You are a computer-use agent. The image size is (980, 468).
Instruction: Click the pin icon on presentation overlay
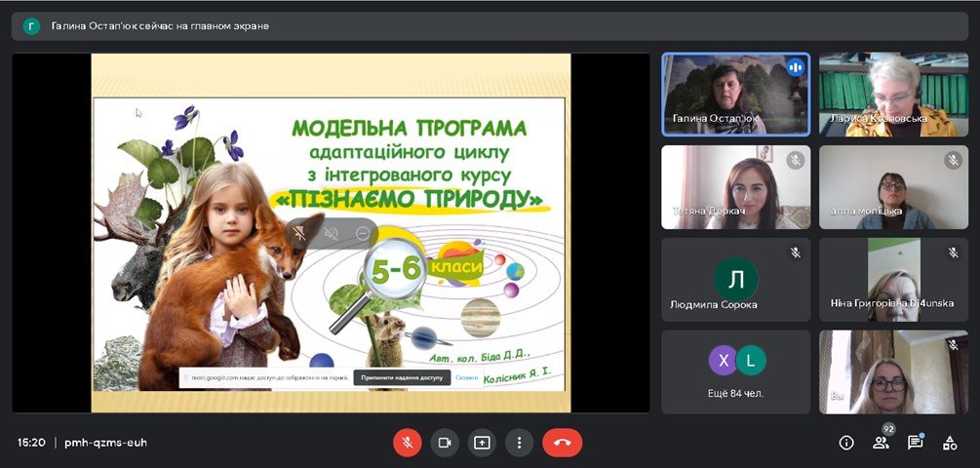pyautogui.click(x=300, y=234)
